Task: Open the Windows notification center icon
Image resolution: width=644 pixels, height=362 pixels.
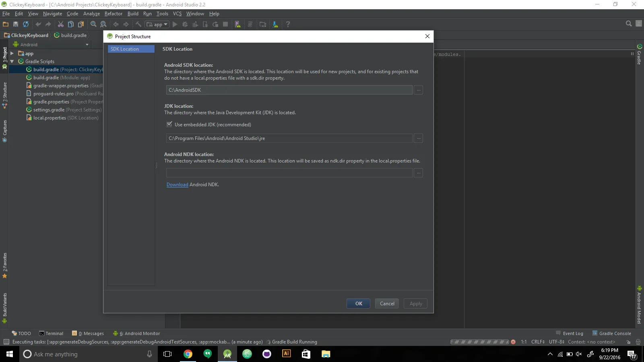Action: (x=632, y=354)
